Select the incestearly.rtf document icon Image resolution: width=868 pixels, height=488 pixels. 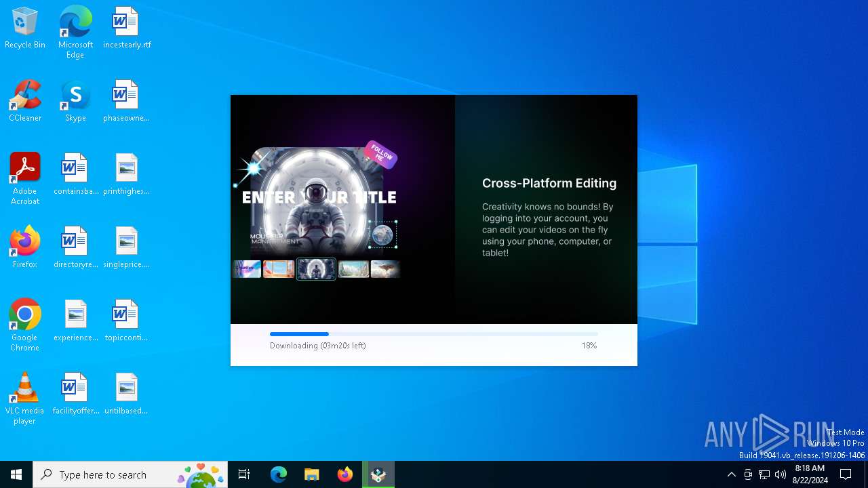point(127,28)
